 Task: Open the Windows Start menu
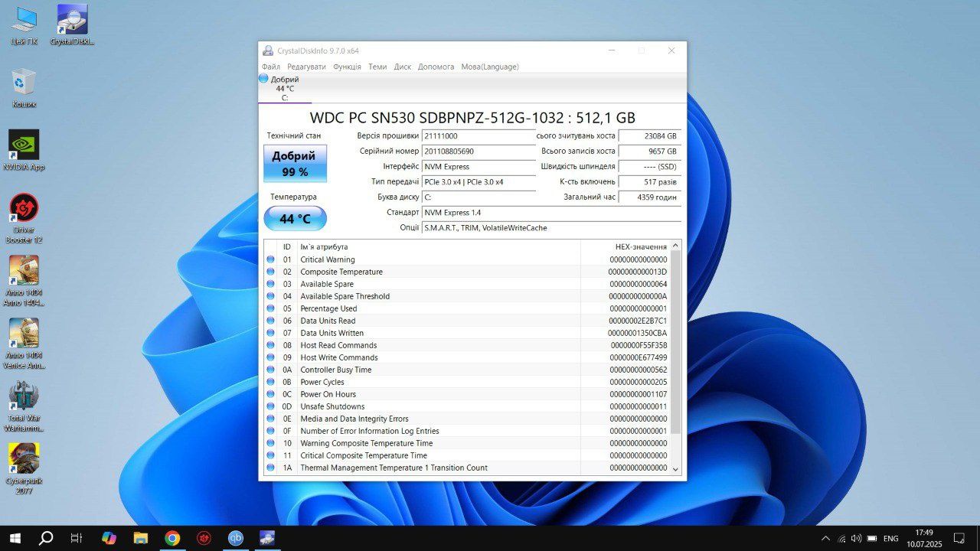(15, 538)
